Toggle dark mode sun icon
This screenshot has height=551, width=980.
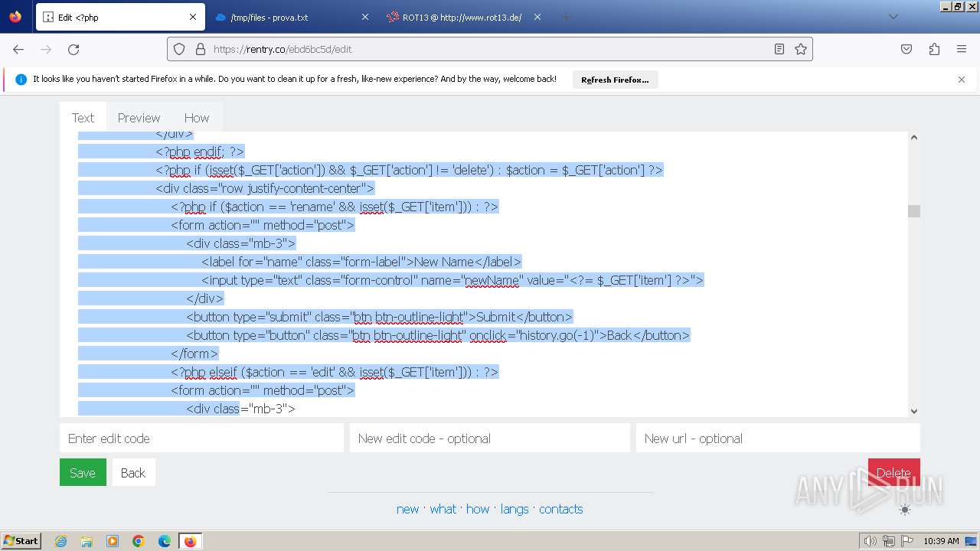pyautogui.click(x=905, y=510)
